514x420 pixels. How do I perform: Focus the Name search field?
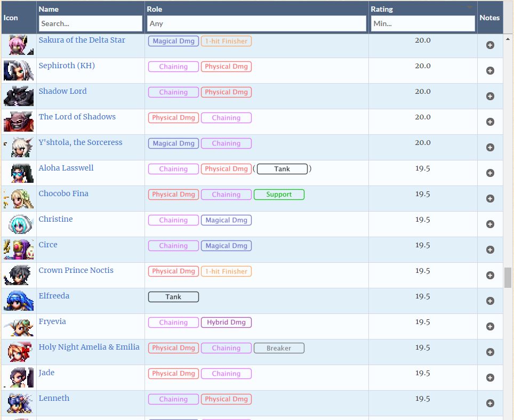[x=91, y=23]
